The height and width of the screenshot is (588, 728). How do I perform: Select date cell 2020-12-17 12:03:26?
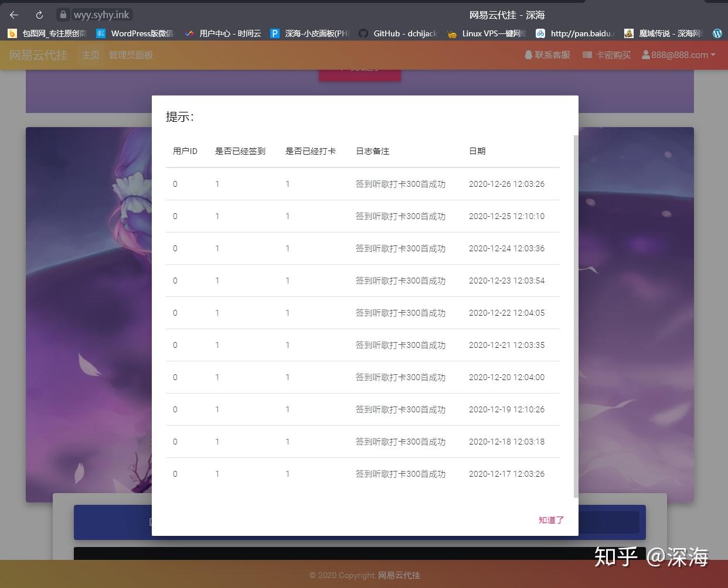pyautogui.click(x=507, y=474)
